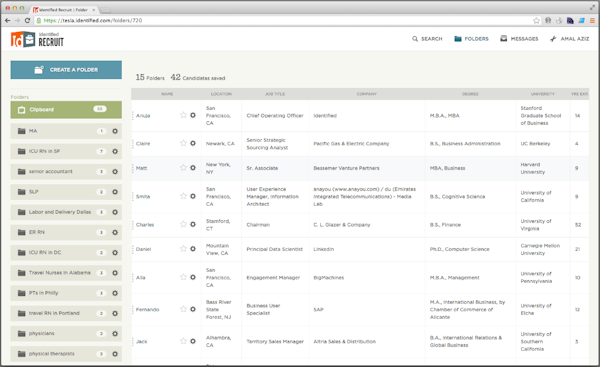
Task: Open the travel RN in Portland folder
Action: [66, 313]
